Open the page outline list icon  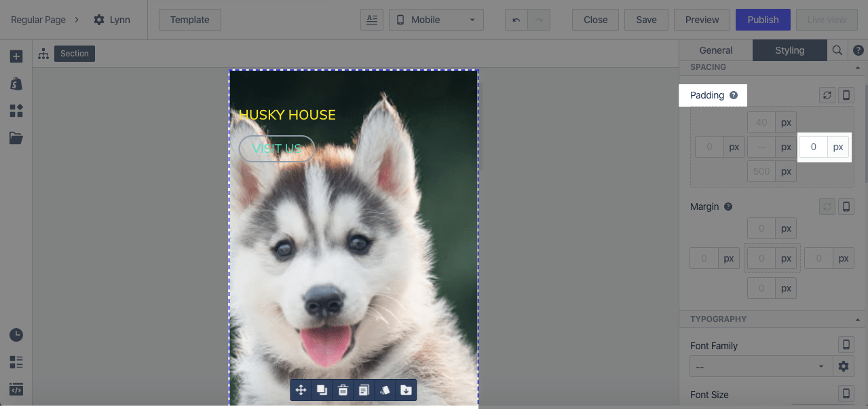pos(16,362)
